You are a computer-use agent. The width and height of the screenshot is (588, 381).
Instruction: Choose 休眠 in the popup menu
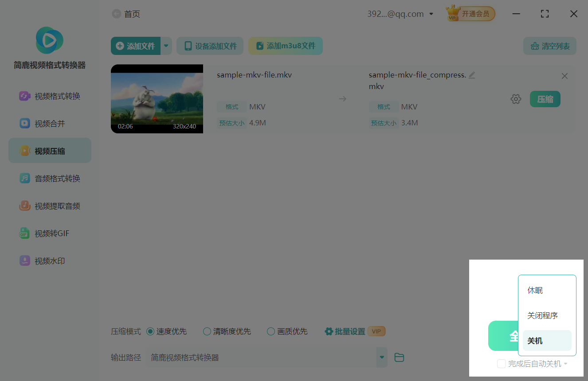(x=535, y=290)
